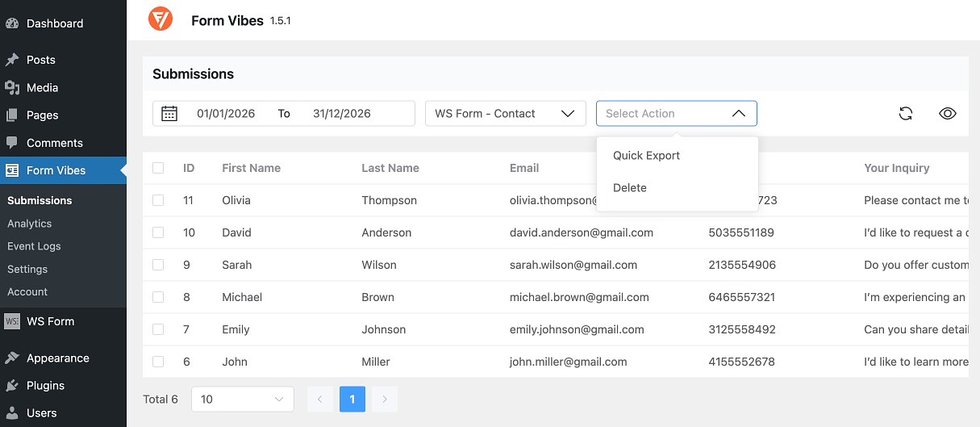
Task: Toggle column visibility eye icon
Action: (948, 114)
